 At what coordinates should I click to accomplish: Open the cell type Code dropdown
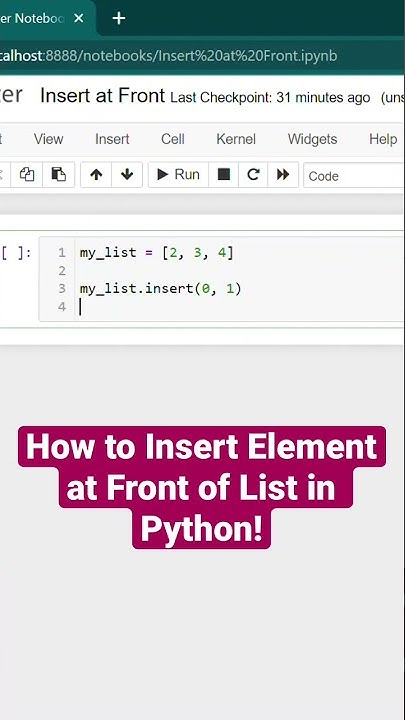(354, 175)
